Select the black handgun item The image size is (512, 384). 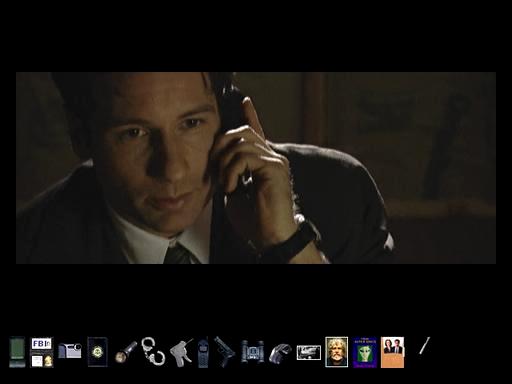tap(224, 352)
